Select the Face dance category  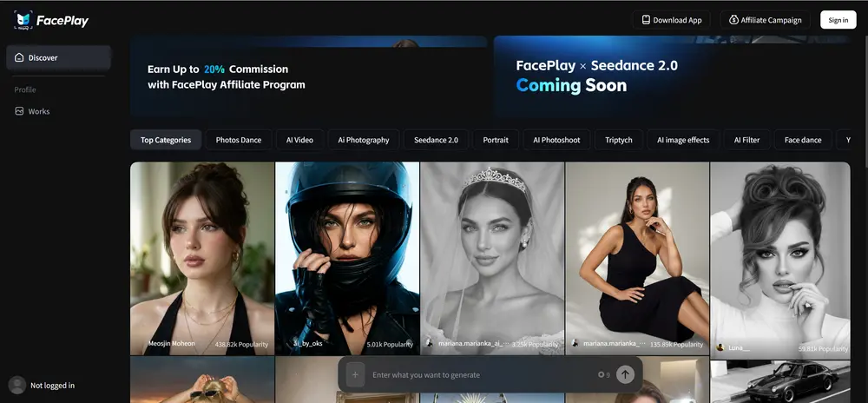(x=803, y=140)
